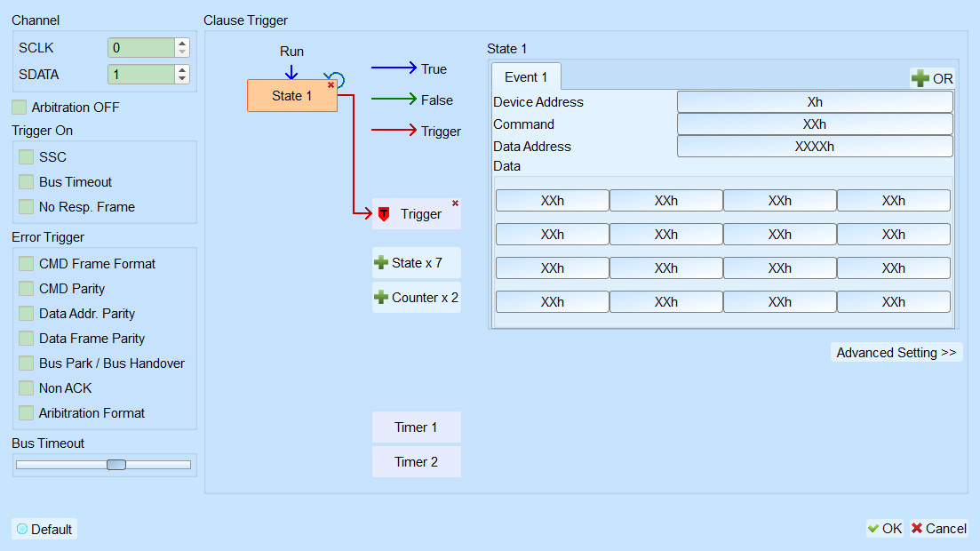The image size is (980, 551).
Task: Click the Timer 2 button
Action: pyautogui.click(x=416, y=461)
